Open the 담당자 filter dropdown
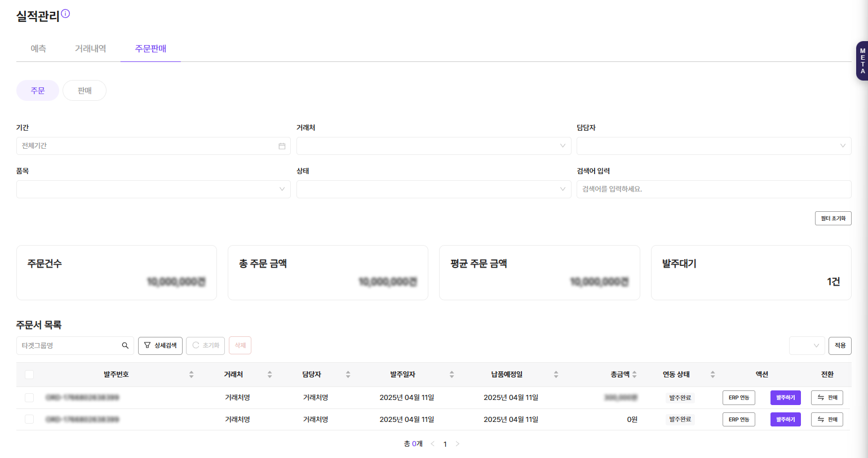This screenshot has width=868, height=458. (714, 146)
